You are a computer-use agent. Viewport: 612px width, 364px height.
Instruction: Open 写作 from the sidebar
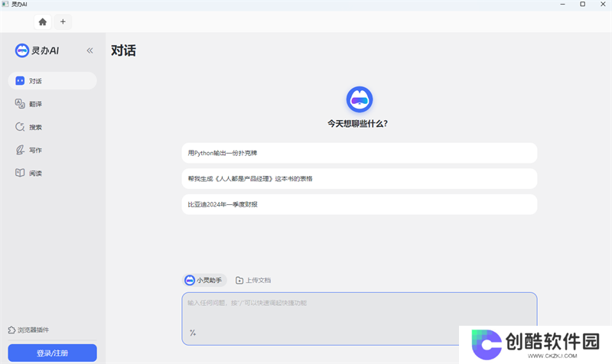coord(52,150)
